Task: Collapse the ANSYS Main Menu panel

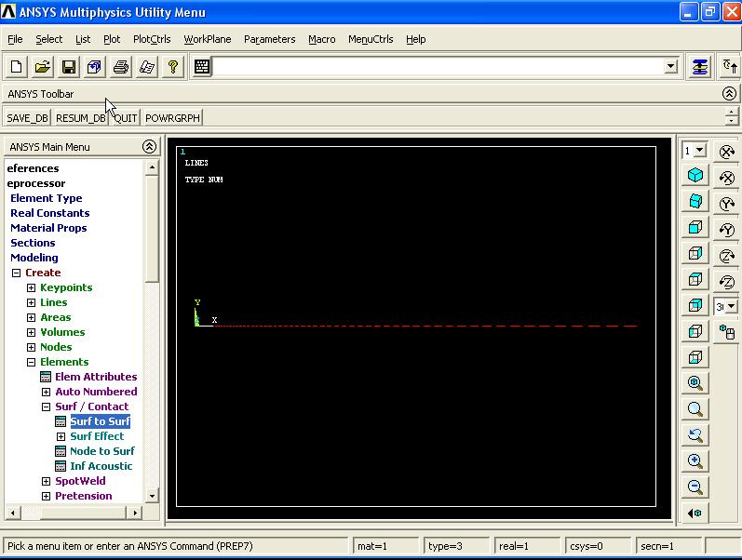Action: coord(149,147)
